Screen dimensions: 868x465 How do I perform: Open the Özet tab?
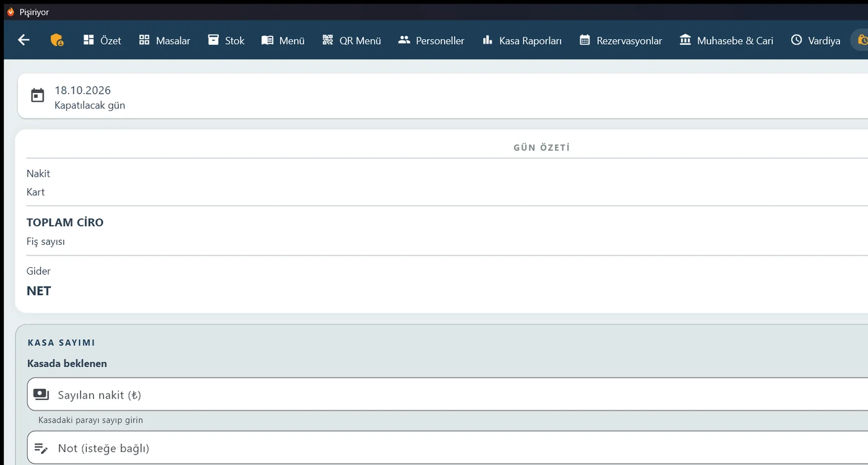click(x=102, y=40)
